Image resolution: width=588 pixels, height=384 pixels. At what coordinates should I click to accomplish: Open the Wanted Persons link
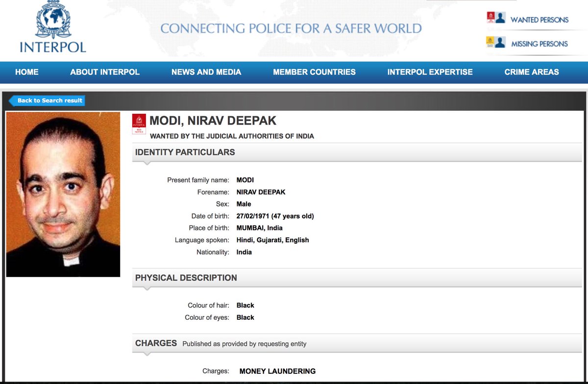(539, 20)
